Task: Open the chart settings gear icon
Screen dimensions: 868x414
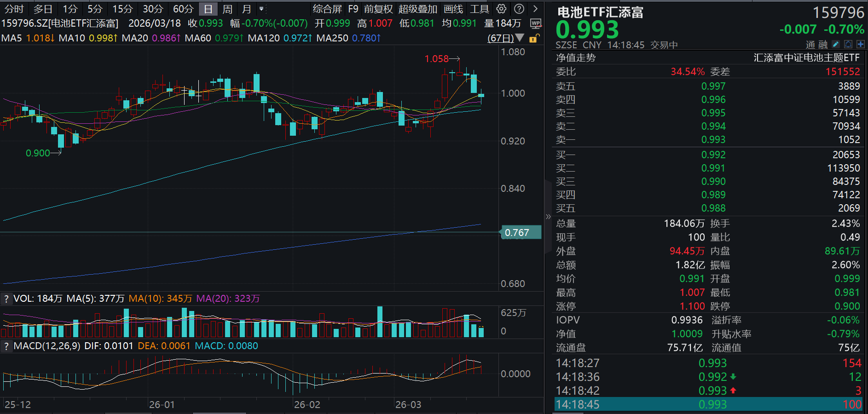Action: [501, 9]
